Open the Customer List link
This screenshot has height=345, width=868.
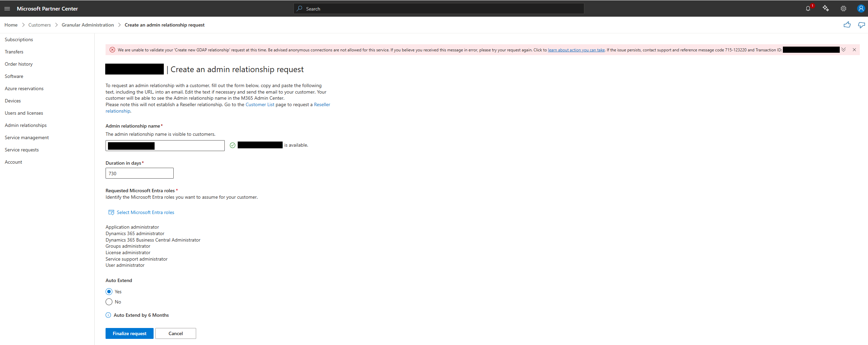[259, 104]
